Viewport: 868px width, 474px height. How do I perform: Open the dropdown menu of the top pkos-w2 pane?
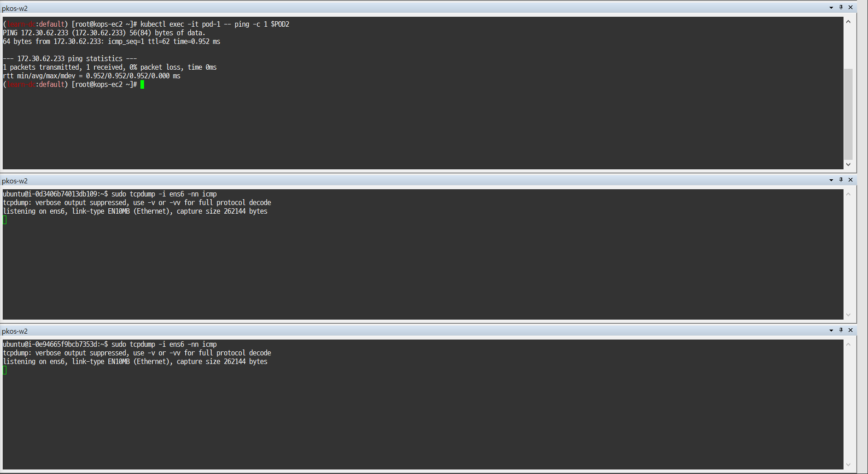[x=831, y=8]
